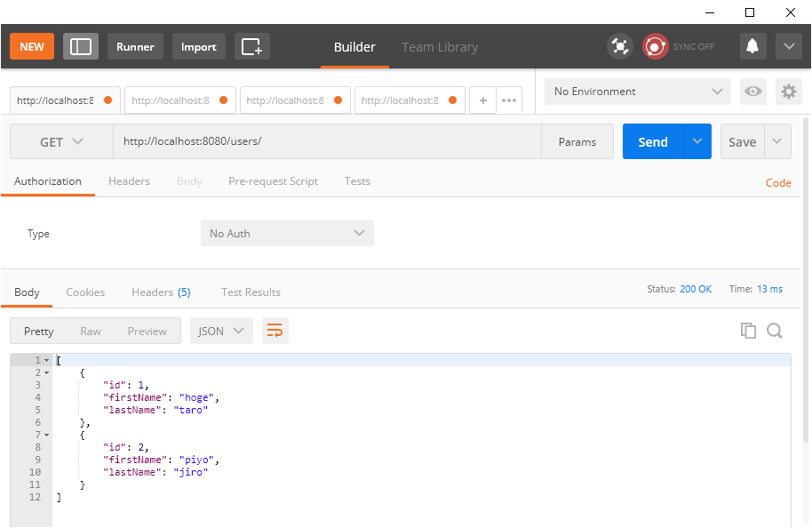Click the "piyo" value in response
Screen dimensions: 812x528
[196, 460]
